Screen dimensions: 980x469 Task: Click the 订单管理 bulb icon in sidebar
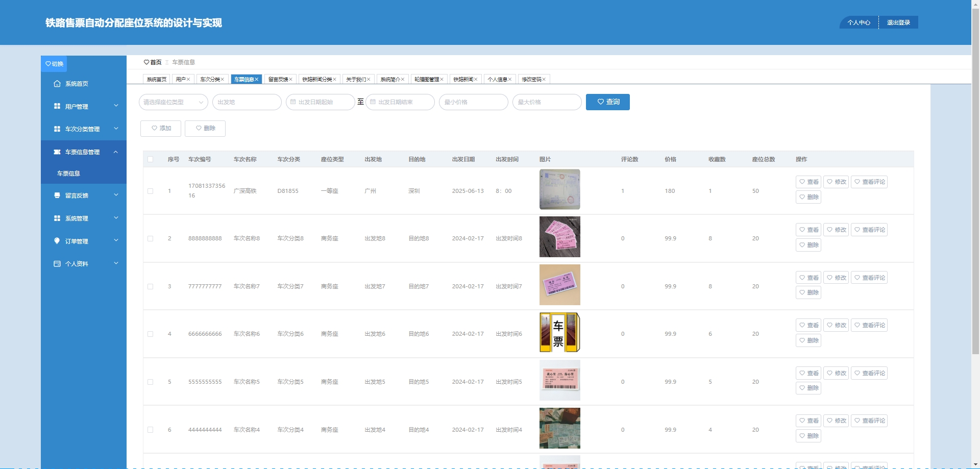click(57, 241)
